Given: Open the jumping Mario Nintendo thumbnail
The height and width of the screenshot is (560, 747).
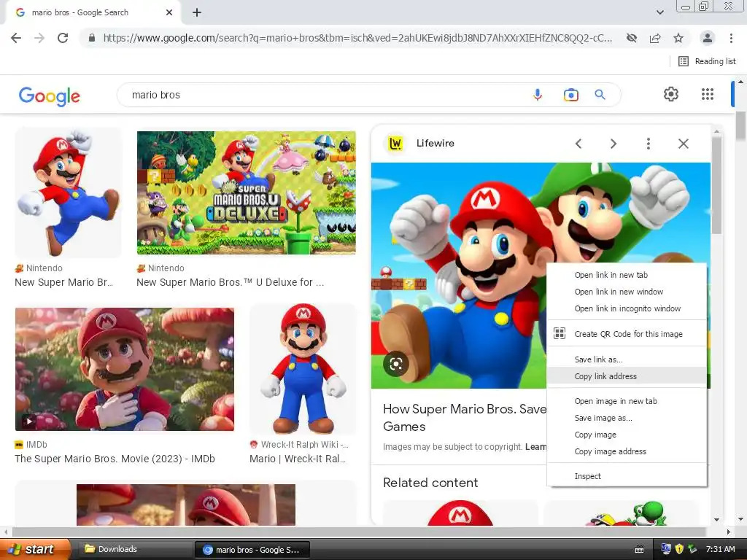Looking at the screenshot, I should tap(68, 192).
